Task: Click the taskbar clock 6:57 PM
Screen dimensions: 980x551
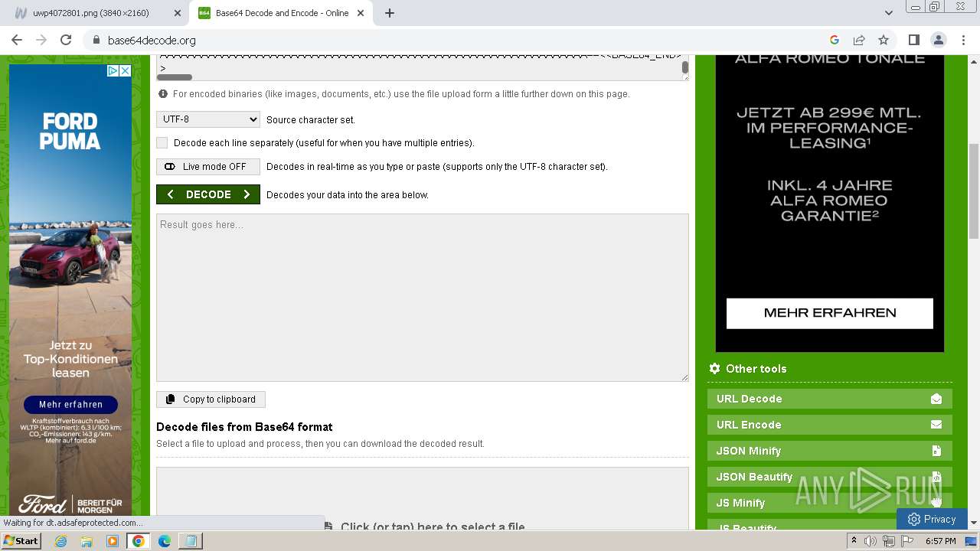Action: click(x=940, y=541)
